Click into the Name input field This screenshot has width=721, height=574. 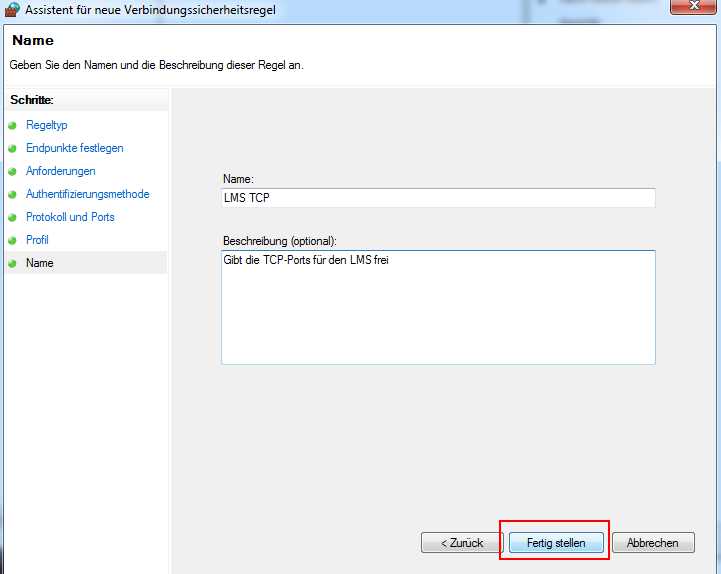(438, 198)
